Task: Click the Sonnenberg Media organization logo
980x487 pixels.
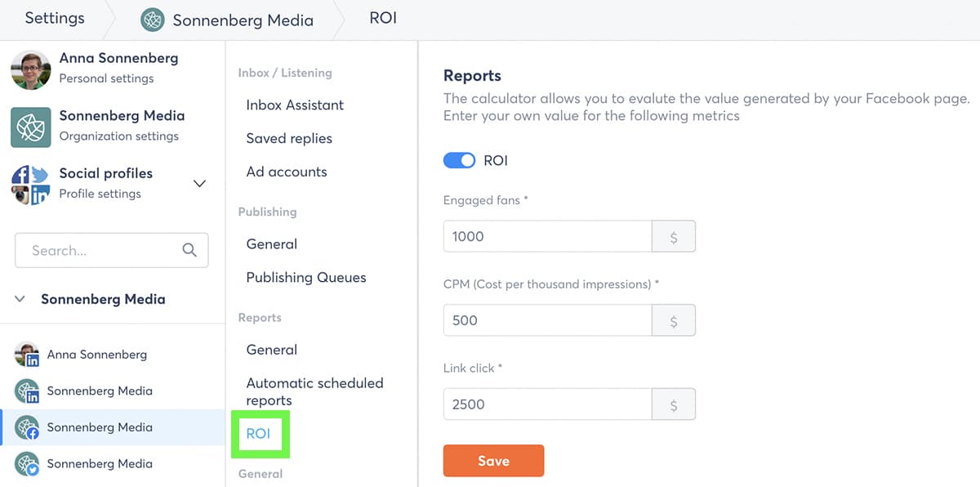Action: pos(31,127)
